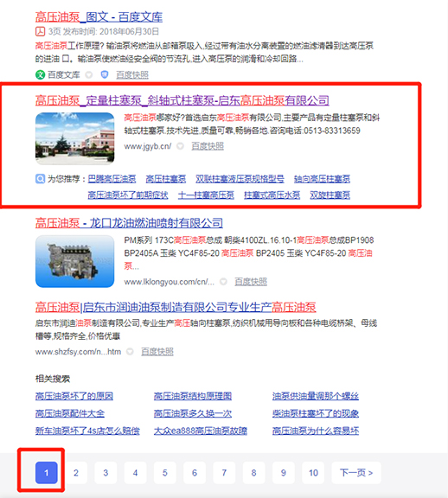Open the 高压油泵_图文 - 百度文库 result title

99,16
